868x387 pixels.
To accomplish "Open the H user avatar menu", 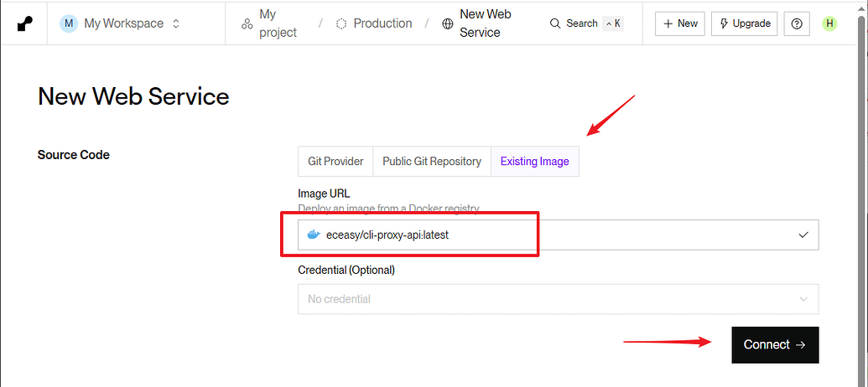I will 829,23.
